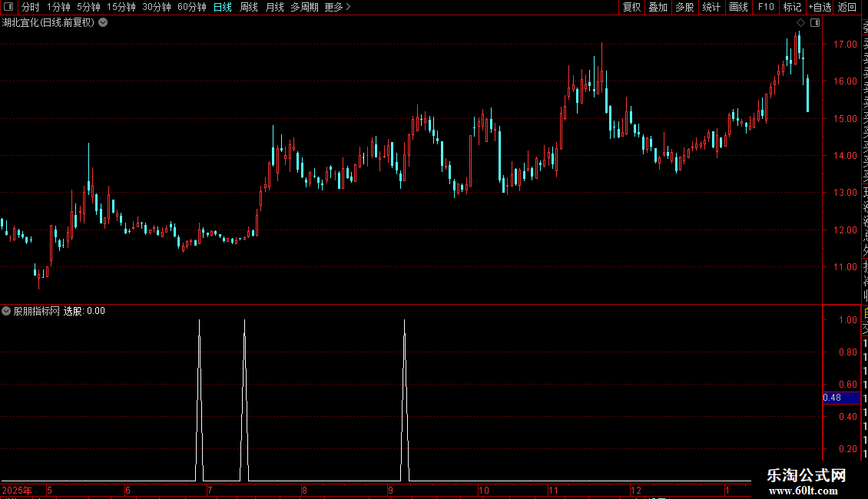Screen dimensions: 868x499
Task: Select the 日线 daily period
Action: coord(223,7)
